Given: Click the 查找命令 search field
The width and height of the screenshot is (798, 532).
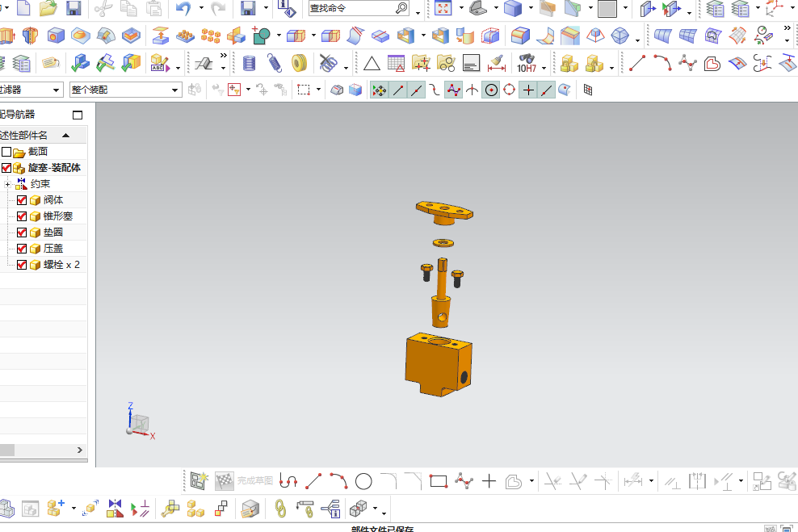Looking at the screenshot, I should click(x=351, y=8).
